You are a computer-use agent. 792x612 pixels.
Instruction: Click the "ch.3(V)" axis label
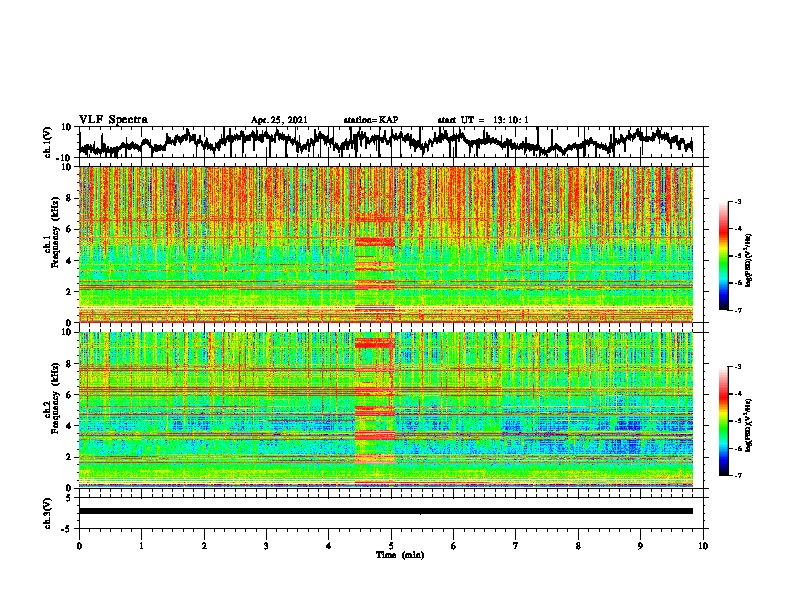pyautogui.click(x=48, y=513)
